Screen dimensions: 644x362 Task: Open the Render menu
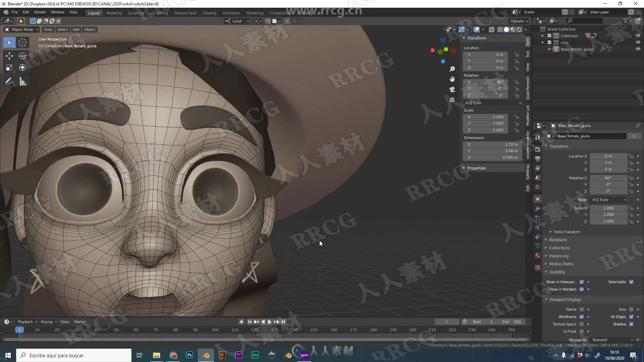click(x=40, y=12)
